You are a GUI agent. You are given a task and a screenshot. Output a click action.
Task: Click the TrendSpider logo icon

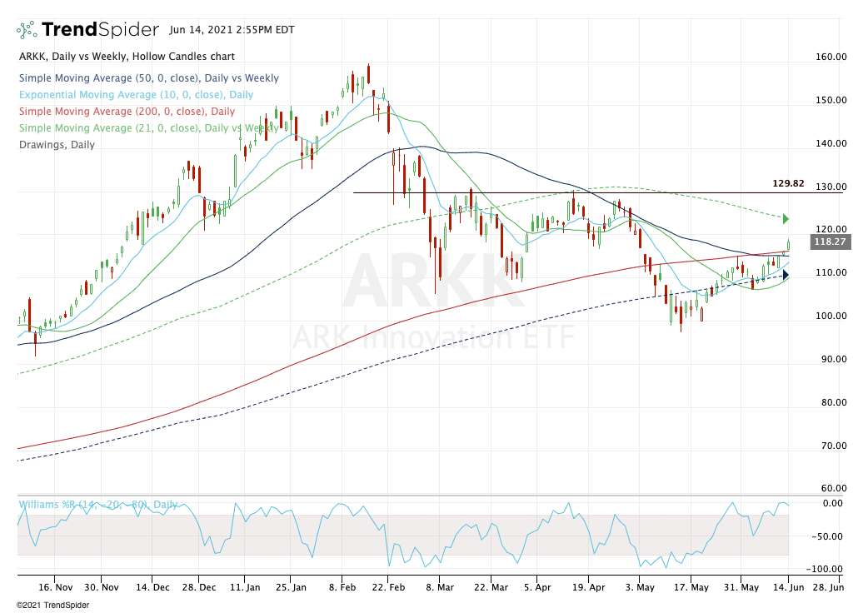click(x=27, y=29)
